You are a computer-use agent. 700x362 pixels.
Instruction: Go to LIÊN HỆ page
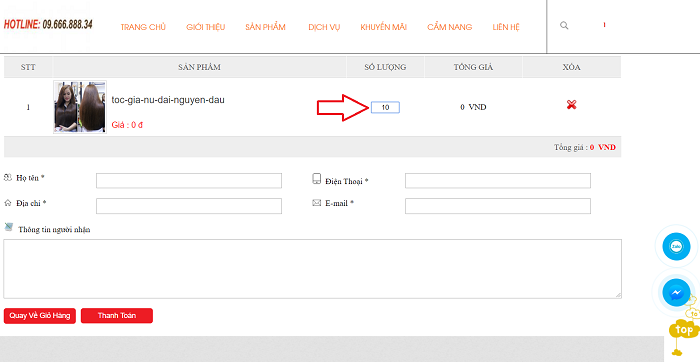pos(506,27)
